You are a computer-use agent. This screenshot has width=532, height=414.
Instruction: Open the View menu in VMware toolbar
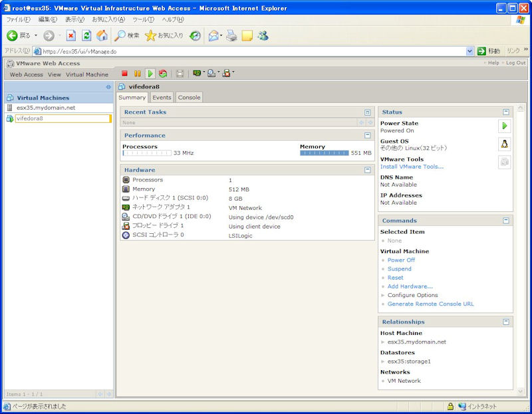coord(55,74)
